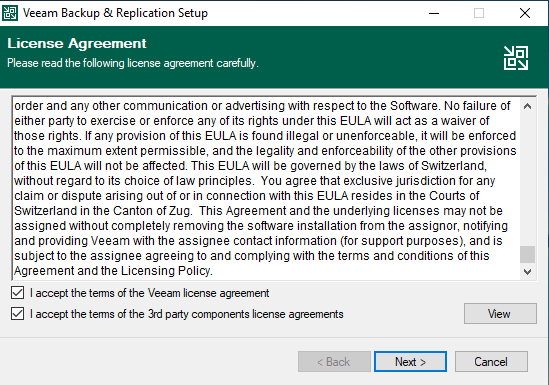Click the greyed-out < Back button
The width and height of the screenshot is (549, 385).
pos(334,362)
